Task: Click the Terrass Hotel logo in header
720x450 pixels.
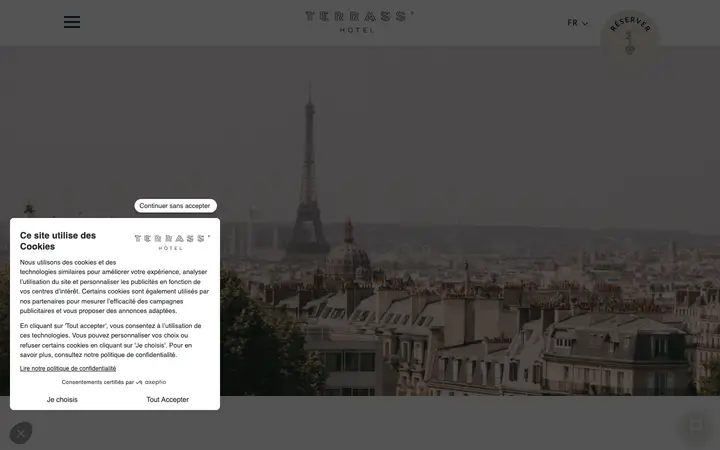Action: [359, 22]
